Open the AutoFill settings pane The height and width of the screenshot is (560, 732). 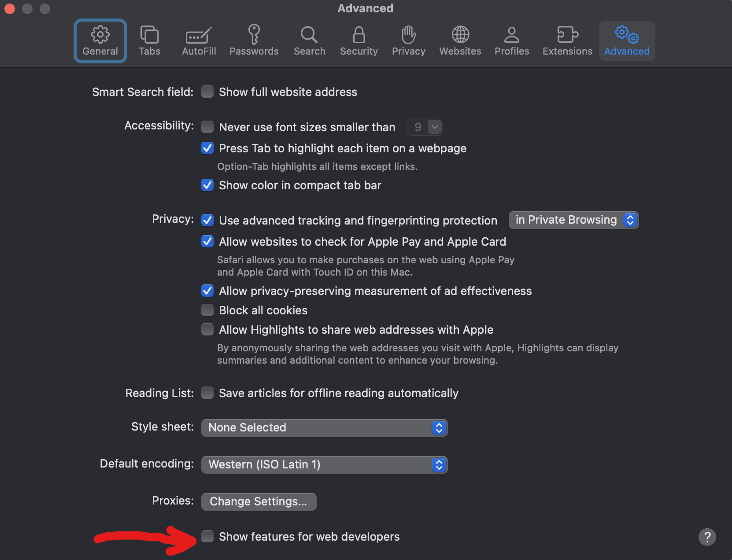click(x=199, y=41)
